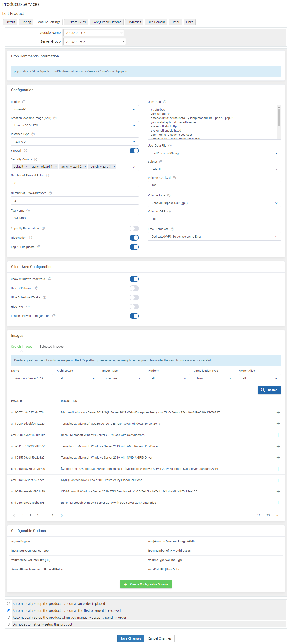Toggle the Firewall switch off
The height and width of the screenshot is (644, 292).
click(x=134, y=151)
